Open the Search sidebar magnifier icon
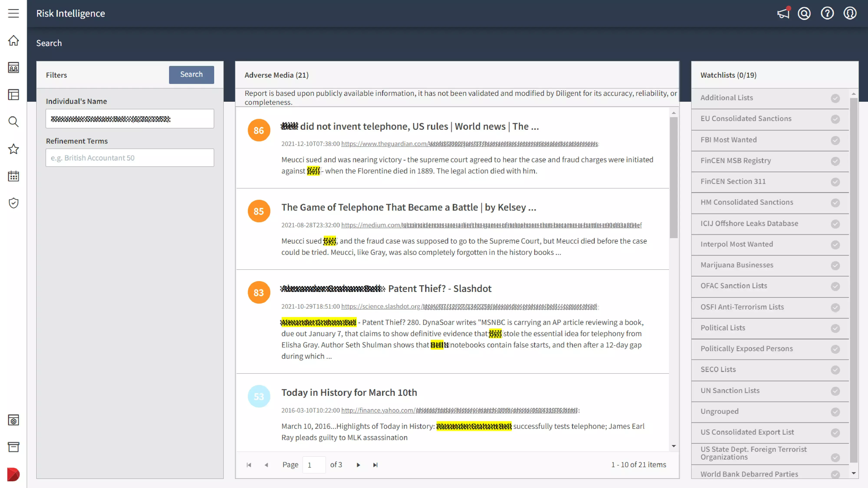 pyautogui.click(x=13, y=122)
